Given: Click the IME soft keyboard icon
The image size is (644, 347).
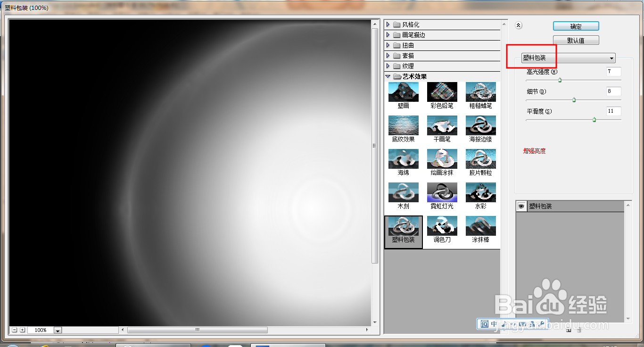Looking at the screenshot, I should tap(522, 324).
